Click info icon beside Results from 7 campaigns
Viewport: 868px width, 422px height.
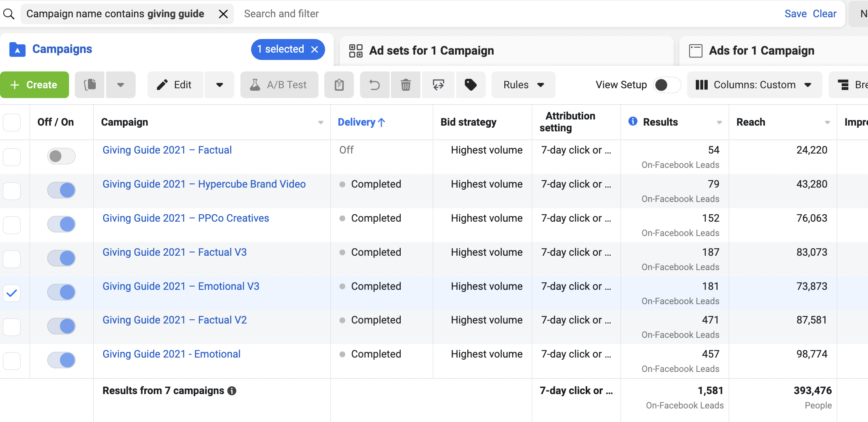(x=232, y=391)
